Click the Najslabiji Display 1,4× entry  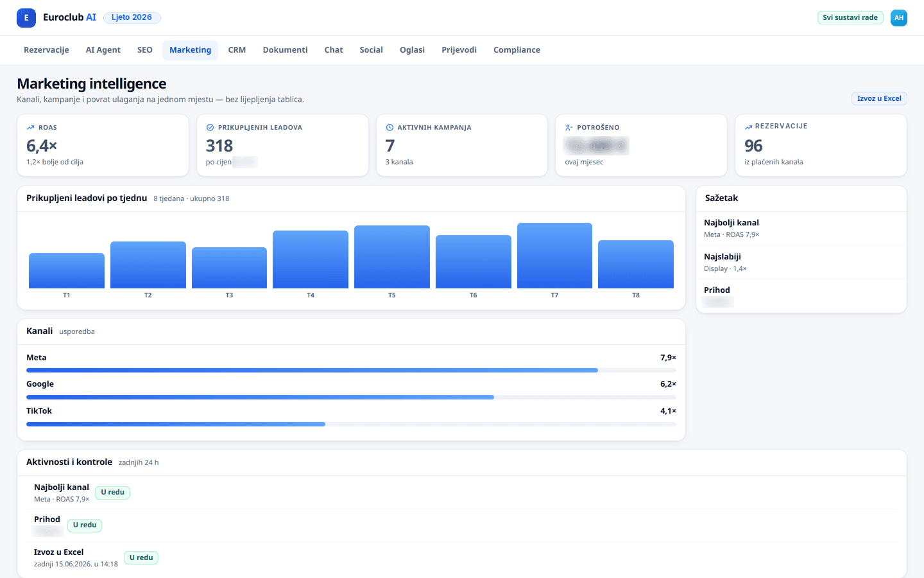(801, 262)
